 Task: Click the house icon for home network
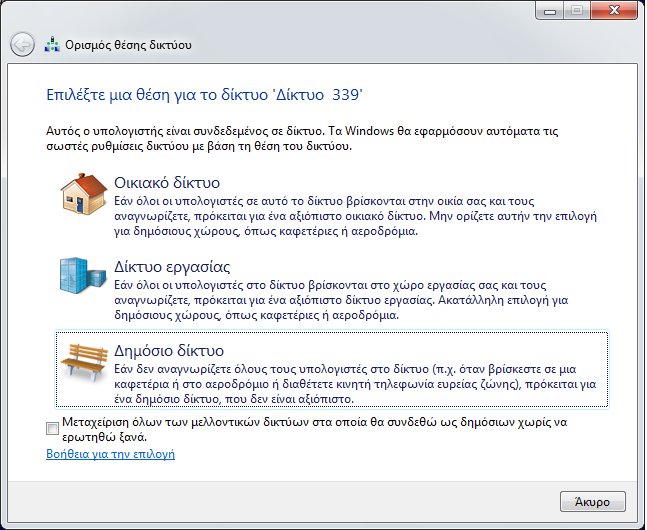pyautogui.click(x=84, y=194)
